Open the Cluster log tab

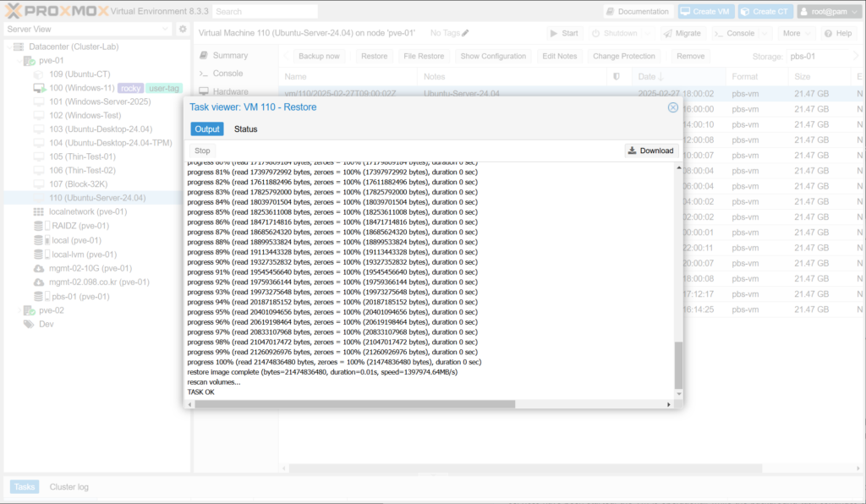pyautogui.click(x=69, y=487)
